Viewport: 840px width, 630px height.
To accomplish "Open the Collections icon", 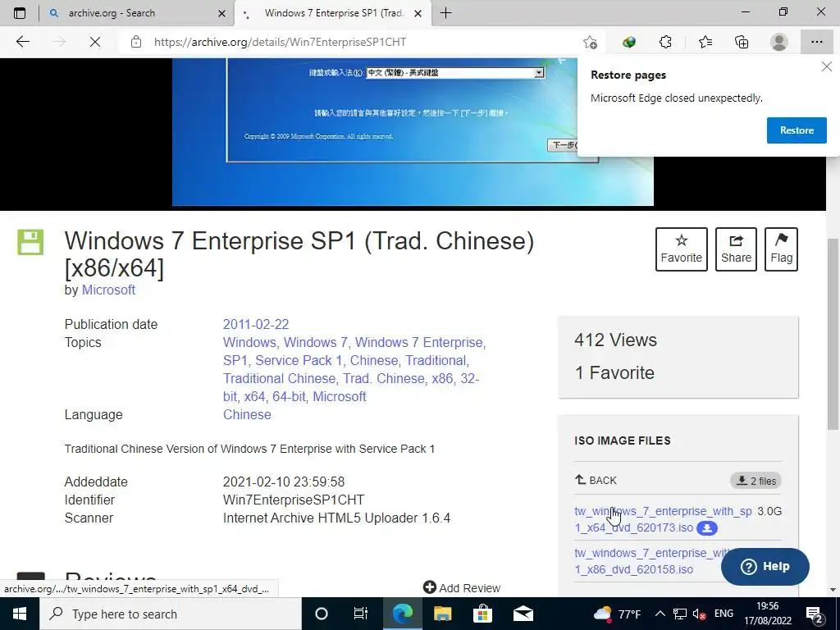I will 742,42.
